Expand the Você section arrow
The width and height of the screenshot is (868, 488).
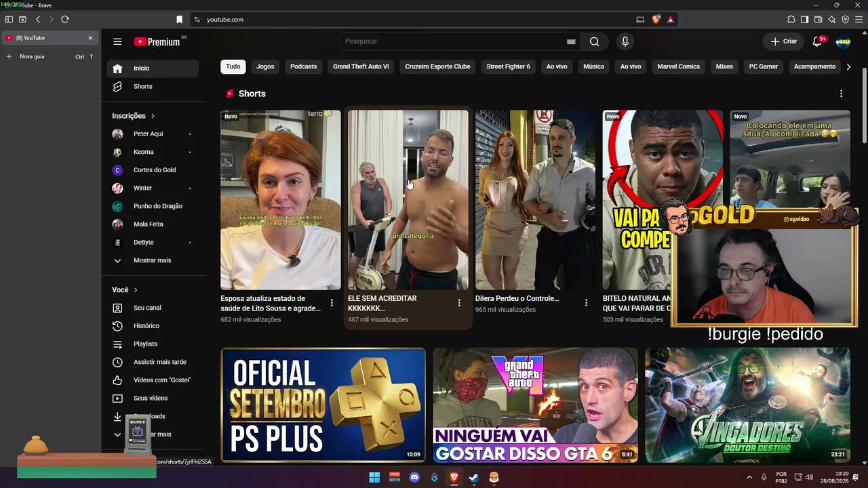(x=136, y=290)
